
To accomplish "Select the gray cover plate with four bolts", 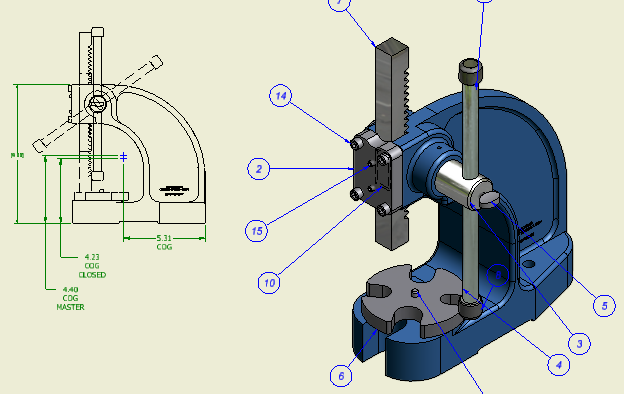I will click(x=376, y=174).
